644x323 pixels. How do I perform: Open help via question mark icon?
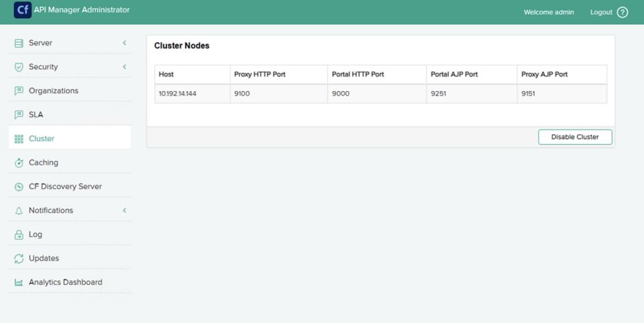(622, 12)
